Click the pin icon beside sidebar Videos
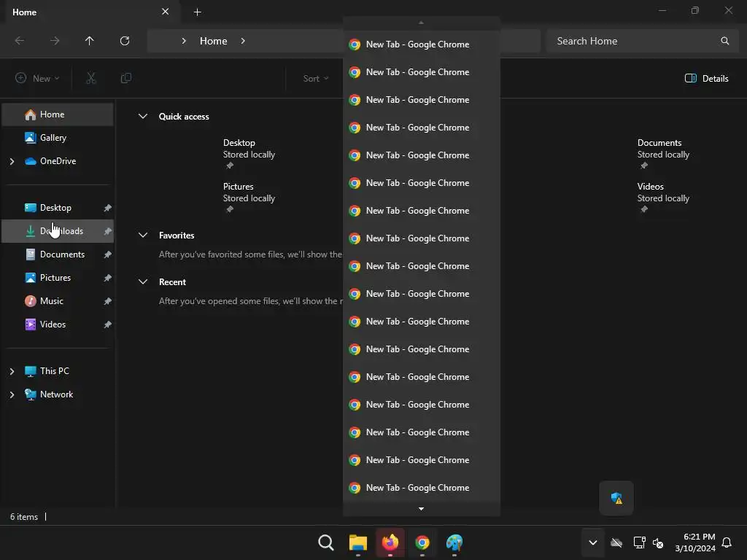The height and width of the screenshot is (560, 747). pos(108,324)
